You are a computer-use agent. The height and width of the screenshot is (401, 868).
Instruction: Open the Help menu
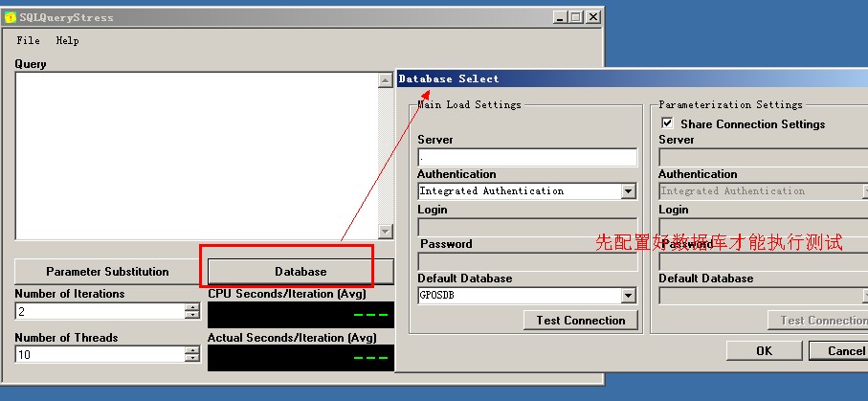tap(68, 40)
